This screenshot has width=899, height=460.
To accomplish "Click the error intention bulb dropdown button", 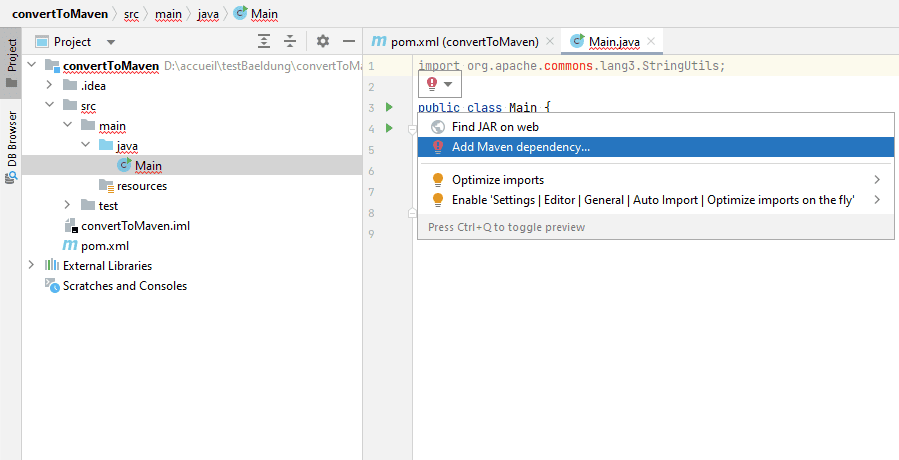I will coord(440,84).
